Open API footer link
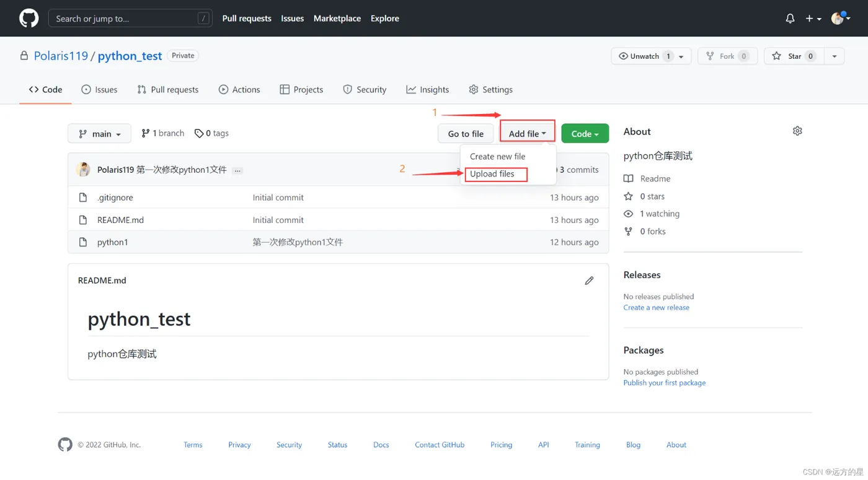The width and height of the screenshot is (868, 480). click(x=544, y=445)
